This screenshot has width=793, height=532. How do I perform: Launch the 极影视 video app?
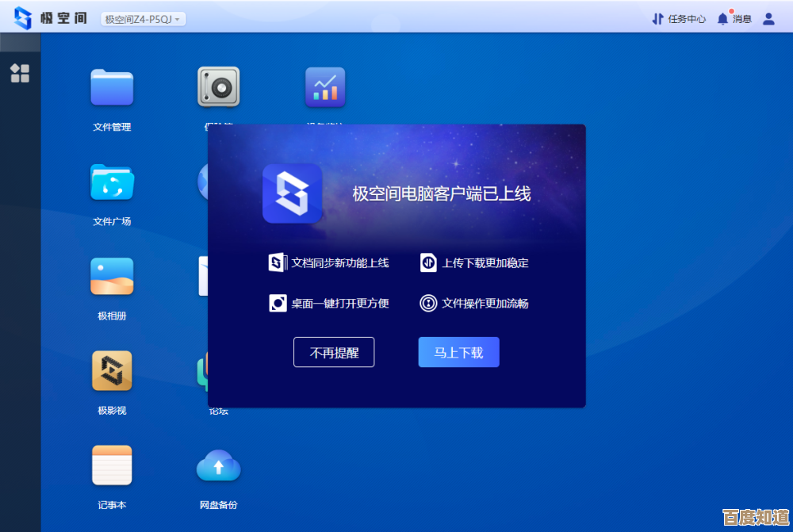point(112,371)
